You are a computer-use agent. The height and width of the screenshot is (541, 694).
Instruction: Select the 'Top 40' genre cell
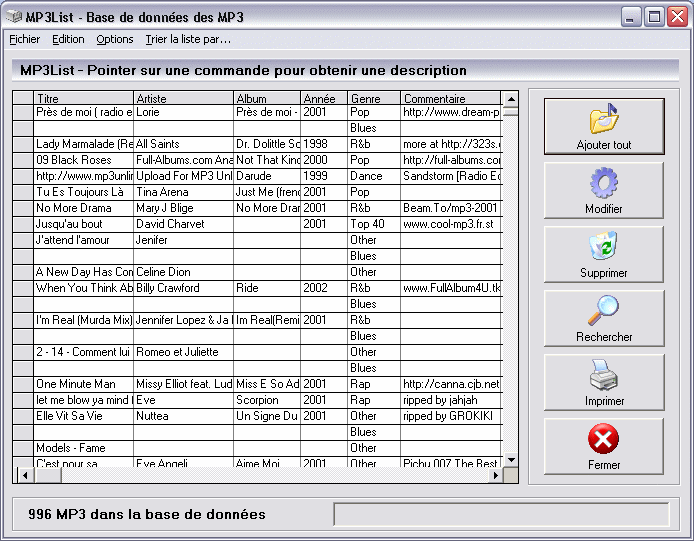(x=374, y=224)
